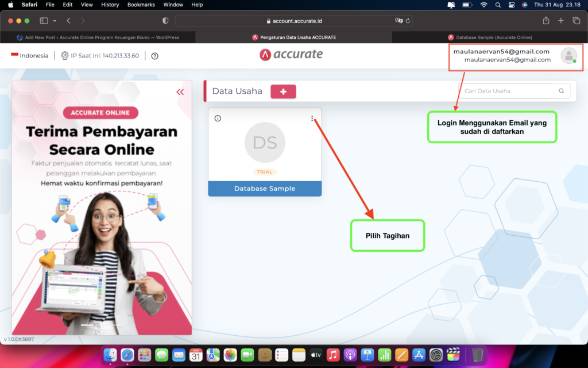Click the Siri icon in the menu bar
The image size is (588, 368).
tap(525, 5)
